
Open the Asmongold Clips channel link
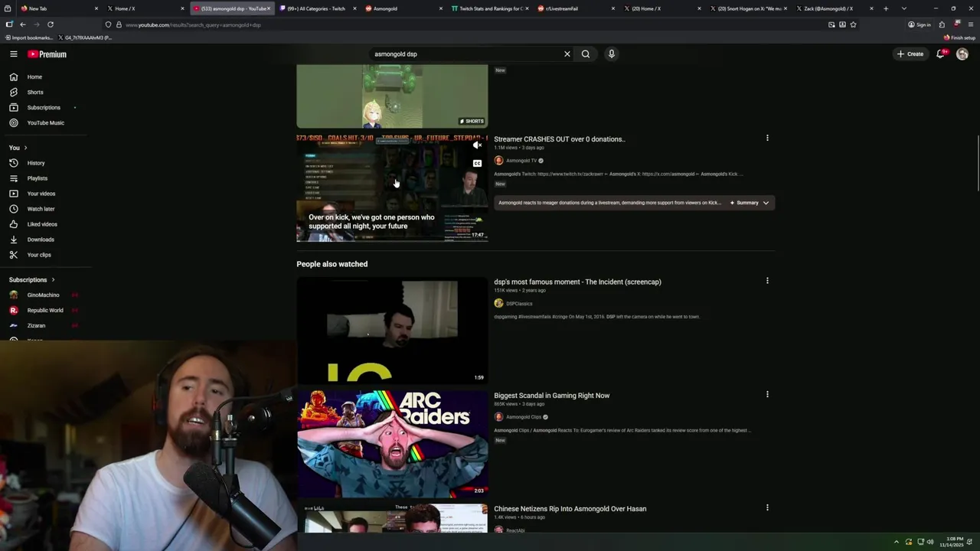(524, 417)
